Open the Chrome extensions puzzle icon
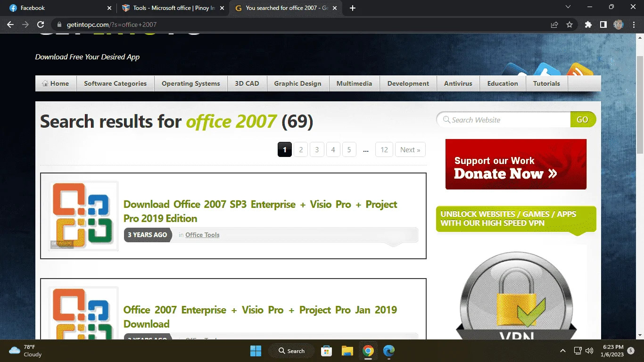This screenshot has height=362, width=644. 588,25
